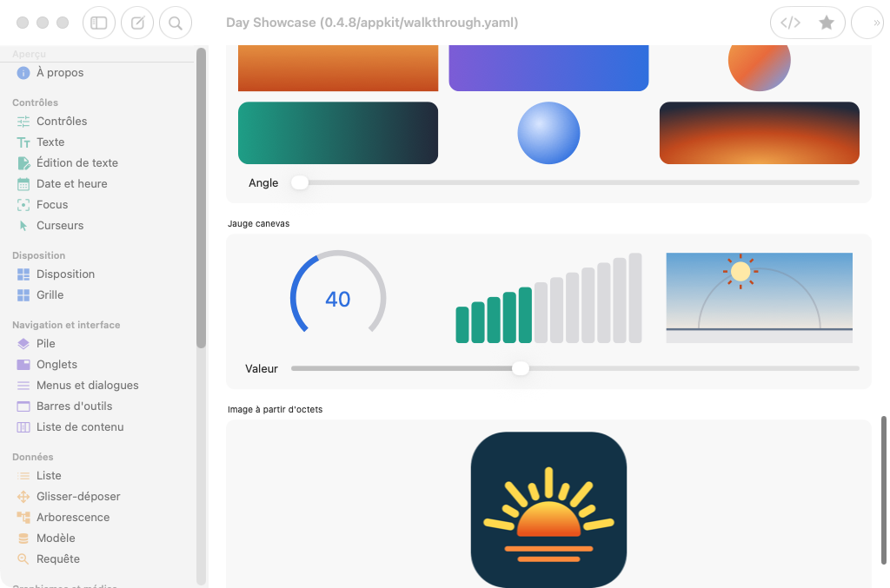Toggle the sidebar with the toolbar button

click(x=99, y=23)
